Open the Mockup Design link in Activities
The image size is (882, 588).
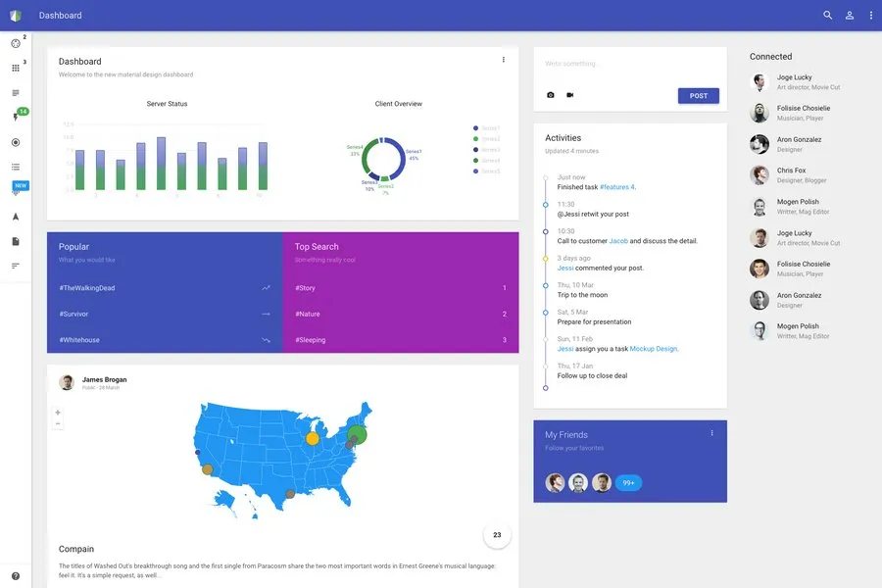pos(653,349)
